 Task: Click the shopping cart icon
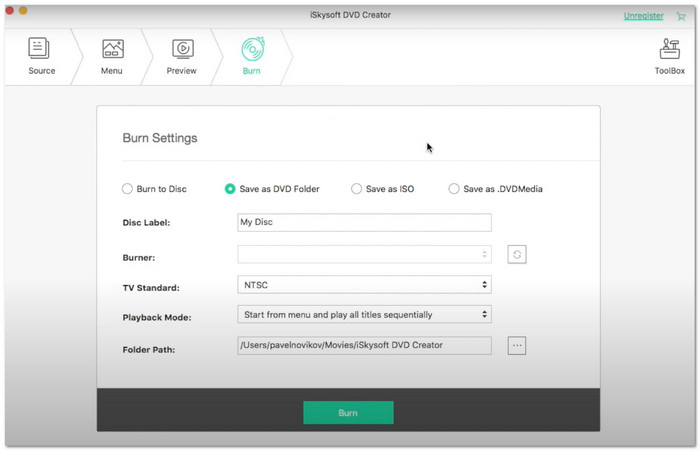tap(681, 17)
